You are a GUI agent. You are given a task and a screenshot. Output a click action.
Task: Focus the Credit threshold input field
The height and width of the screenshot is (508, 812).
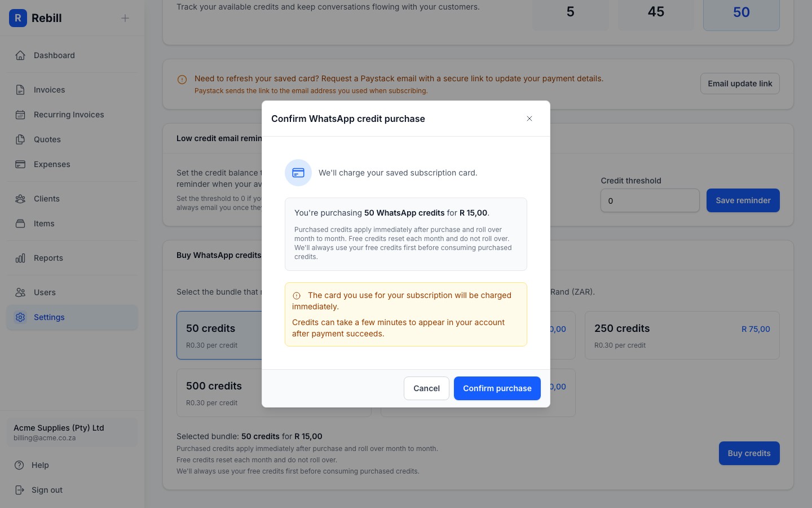(650, 200)
